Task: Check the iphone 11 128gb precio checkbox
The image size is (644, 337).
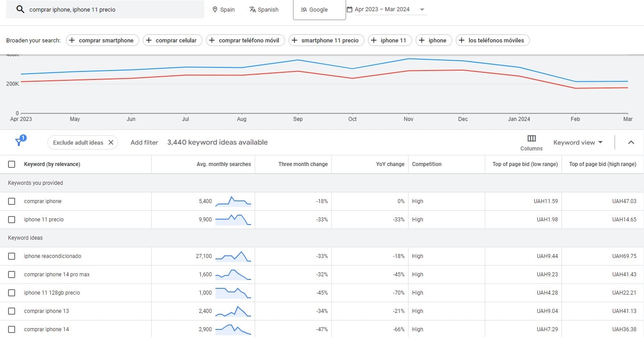Action: pos(12,293)
